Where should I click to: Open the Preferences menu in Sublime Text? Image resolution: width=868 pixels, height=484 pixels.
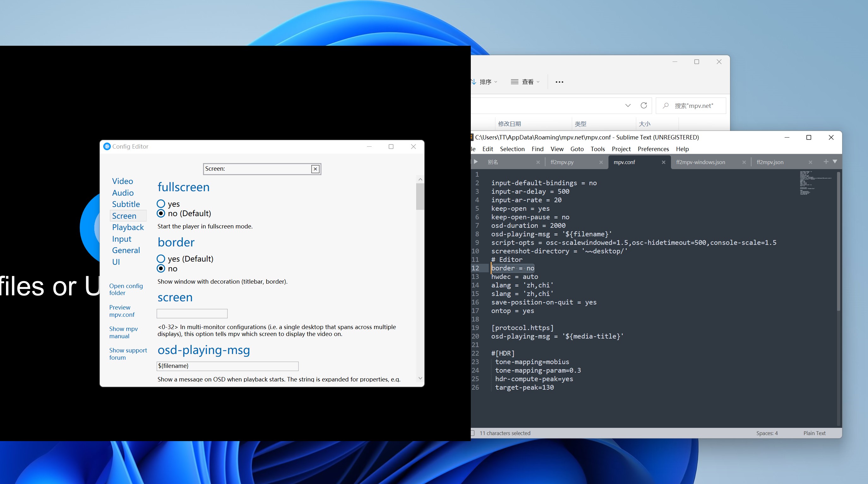pyautogui.click(x=653, y=149)
